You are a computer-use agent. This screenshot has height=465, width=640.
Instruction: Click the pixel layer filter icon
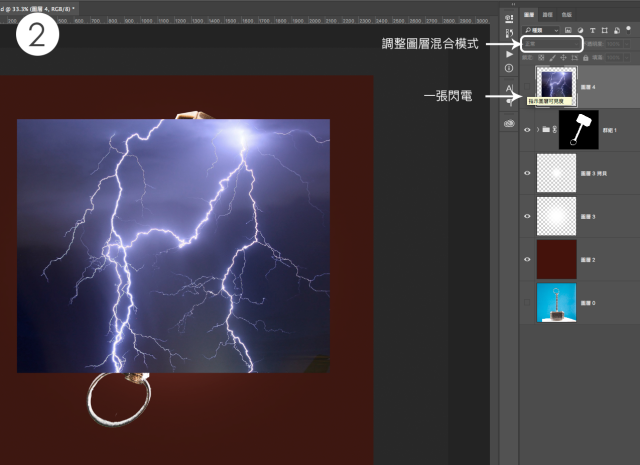coord(567,31)
